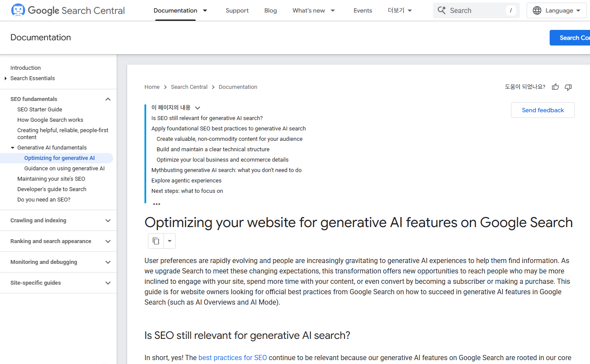The width and height of the screenshot is (590, 364).
Task: Jump to Optimize your local business link
Action: click(223, 160)
